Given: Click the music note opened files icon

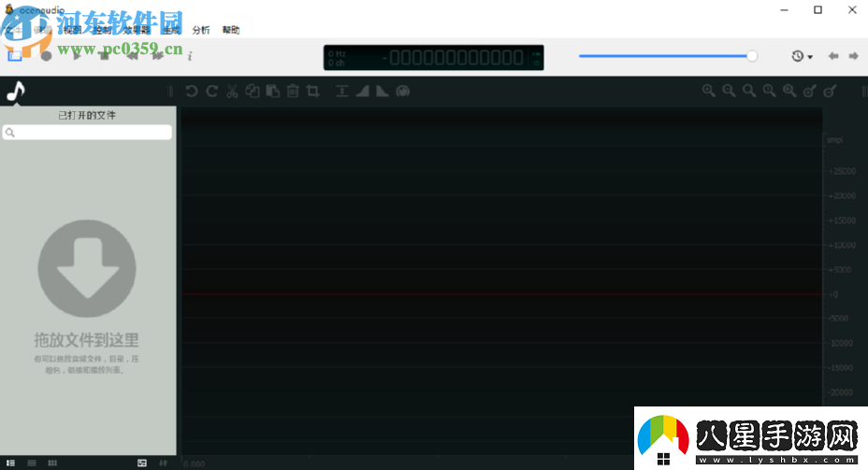Looking at the screenshot, I should pos(16,92).
